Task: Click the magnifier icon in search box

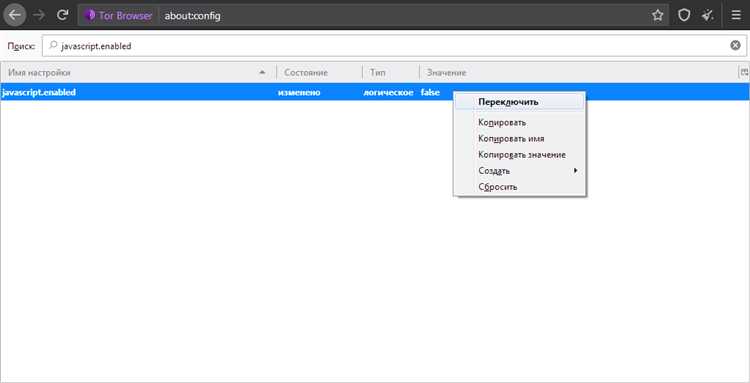Action: tap(53, 45)
